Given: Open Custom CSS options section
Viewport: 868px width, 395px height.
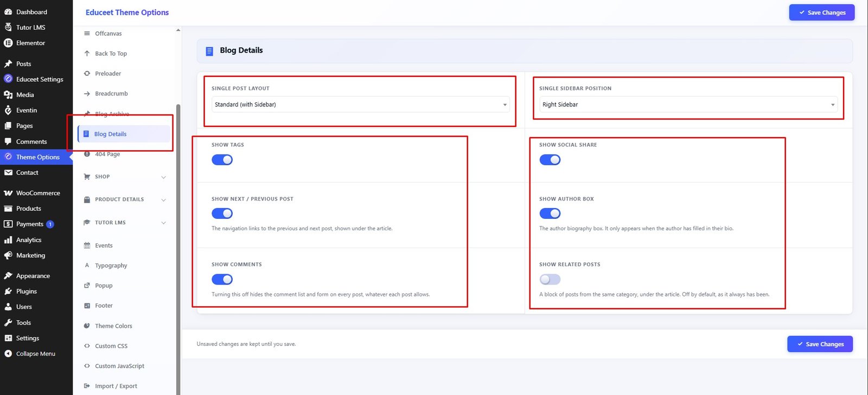Looking at the screenshot, I should click(x=124, y=346).
